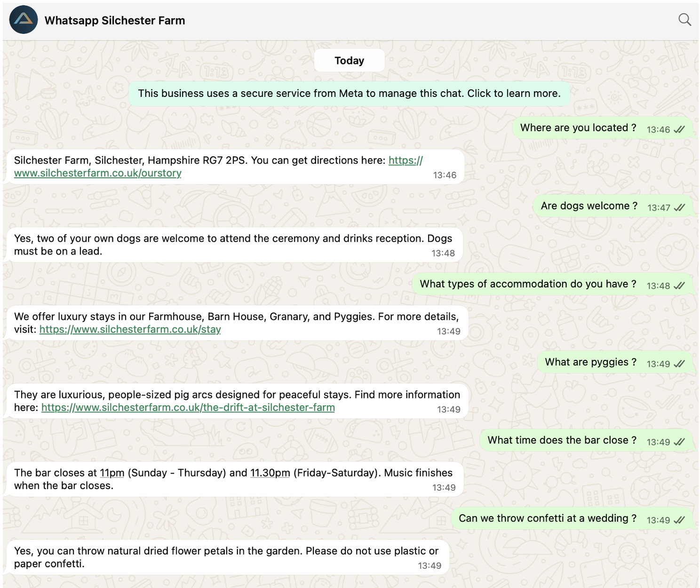Select the 'What are pyggies ?' message bubble
Image resolution: width=700 pixels, height=588 pixels.
pos(590,362)
